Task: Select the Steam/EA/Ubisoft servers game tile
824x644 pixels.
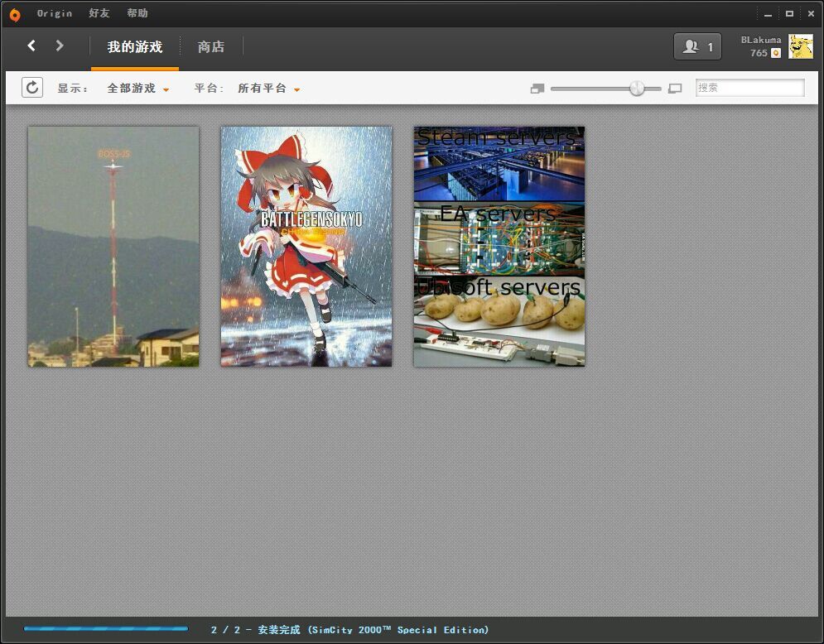Action: point(499,247)
